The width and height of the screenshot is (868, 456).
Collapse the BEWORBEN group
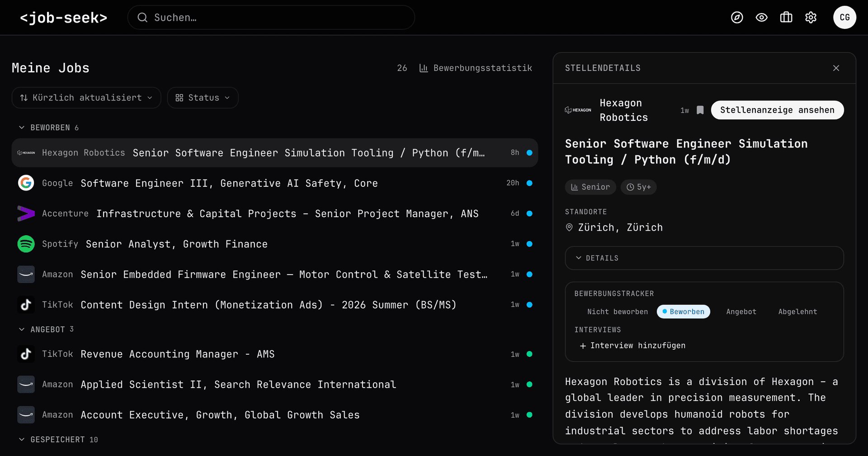pos(48,128)
